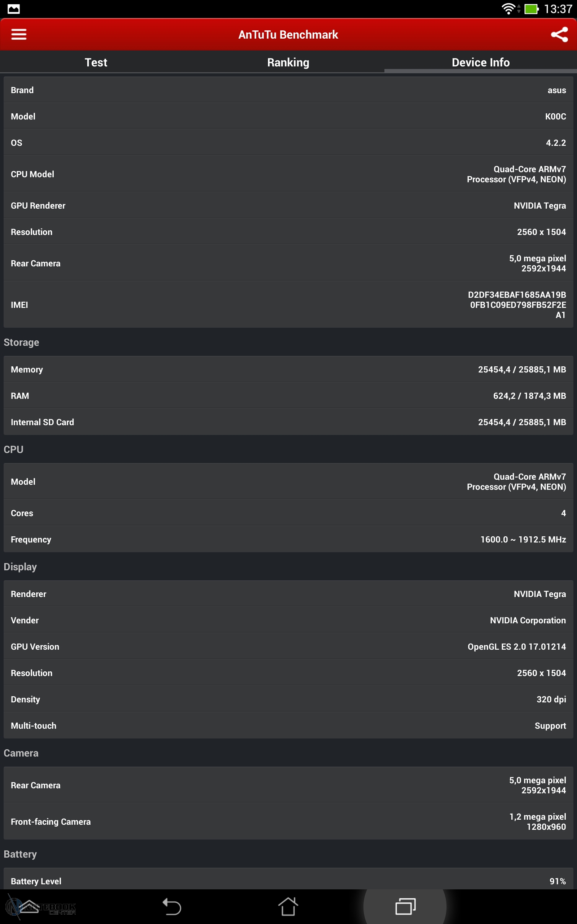Tap the RAM storage row
Viewport: 577px width, 924px height.
[288, 396]
